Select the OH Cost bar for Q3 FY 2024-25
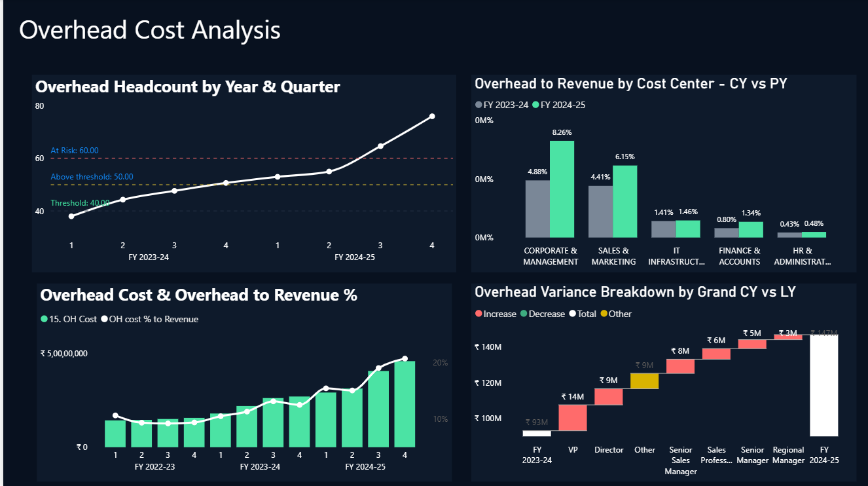 (x=378, y=409)
